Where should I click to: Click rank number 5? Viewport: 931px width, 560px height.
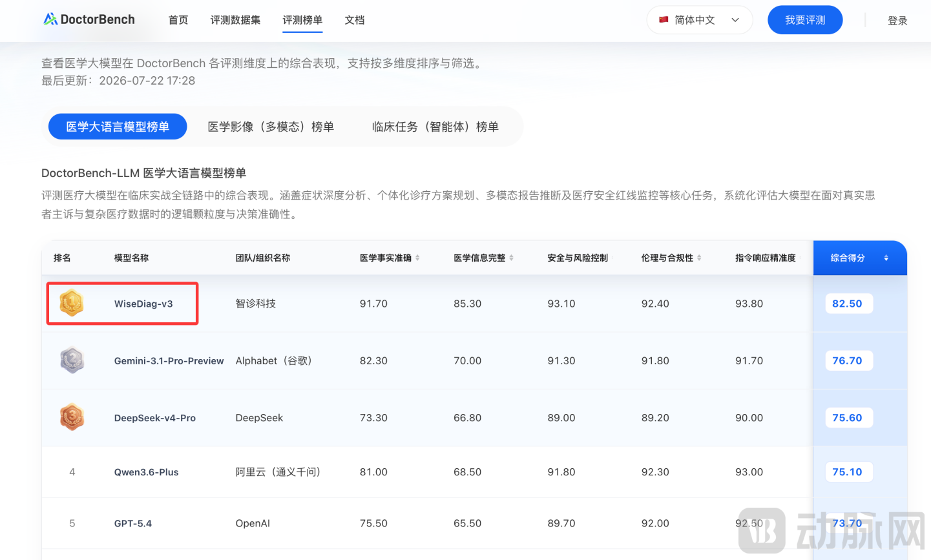[x=72, y=523]
